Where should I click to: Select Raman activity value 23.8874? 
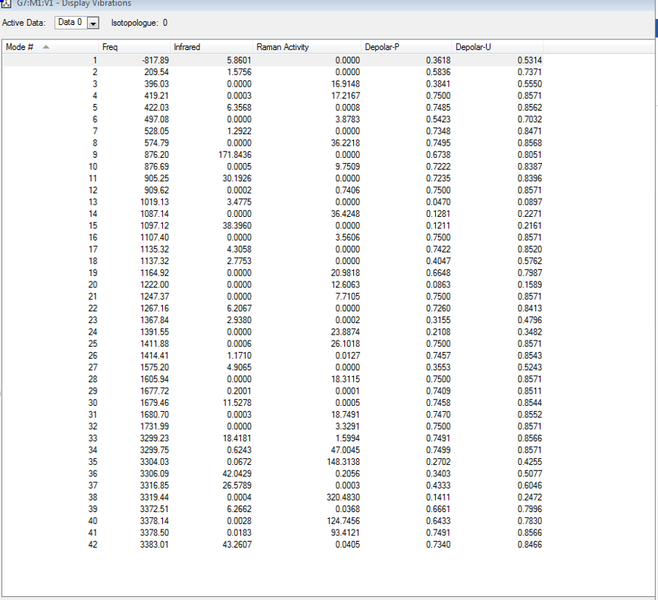pos(345,332)
